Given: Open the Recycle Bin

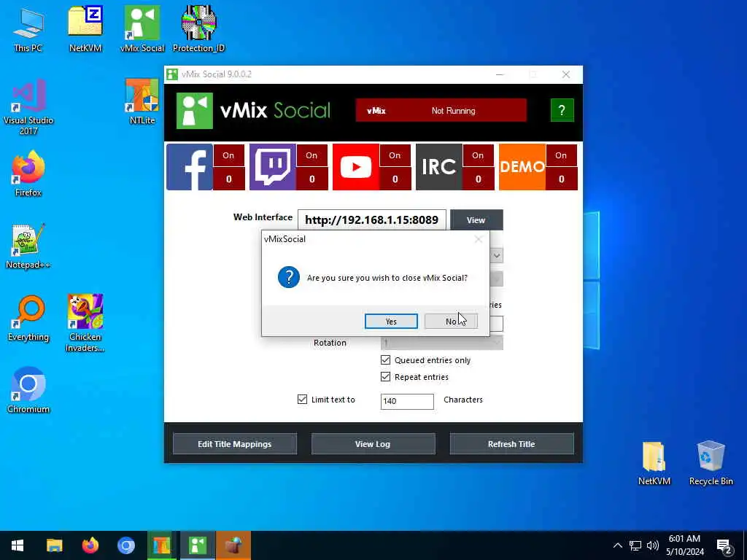Looking at the screenshot, I should click(x=711, y=463).
